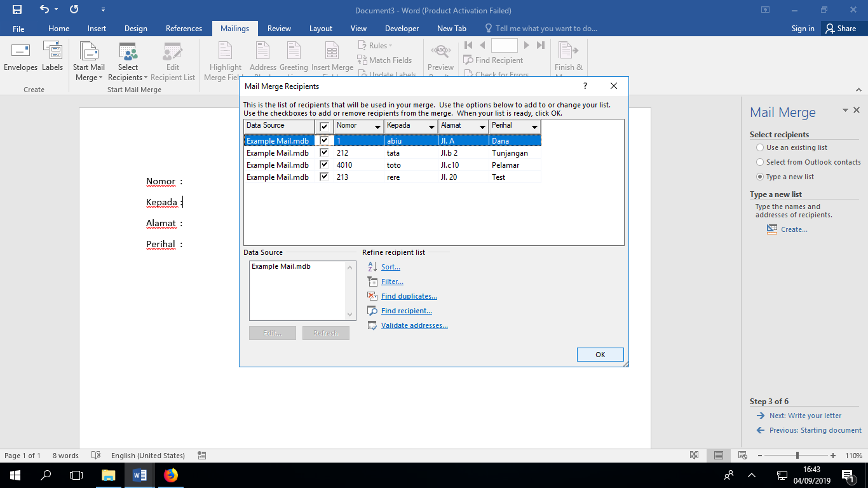Viewport: 868px width, 488px height.
Task: Uncheck the recipient row for abiu
Action: coord(324,140)
